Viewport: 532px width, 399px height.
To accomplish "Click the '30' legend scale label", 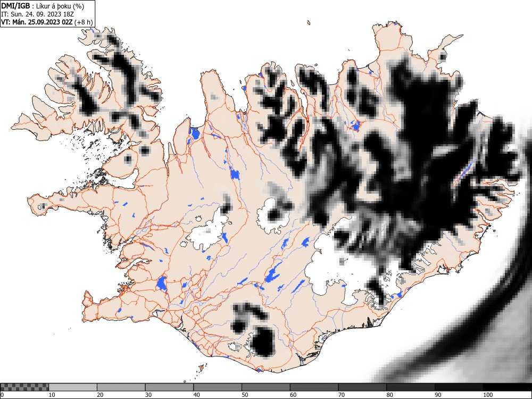I will tap(148, 395).
